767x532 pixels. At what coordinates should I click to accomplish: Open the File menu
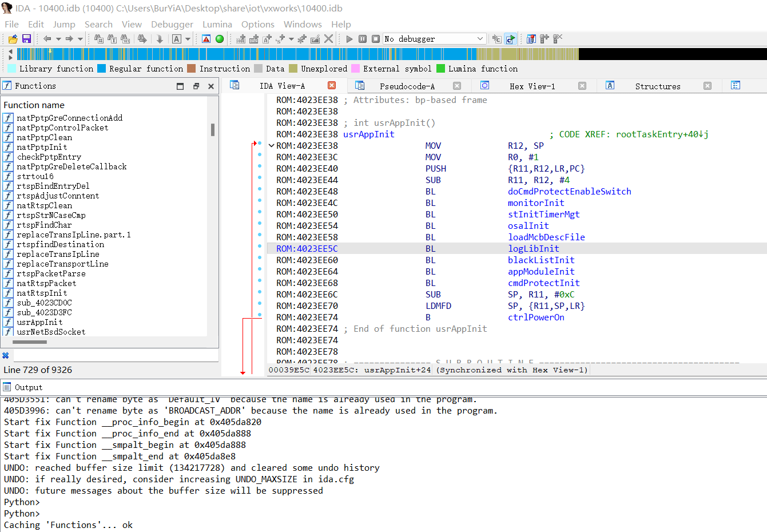[x=11, y=24]
